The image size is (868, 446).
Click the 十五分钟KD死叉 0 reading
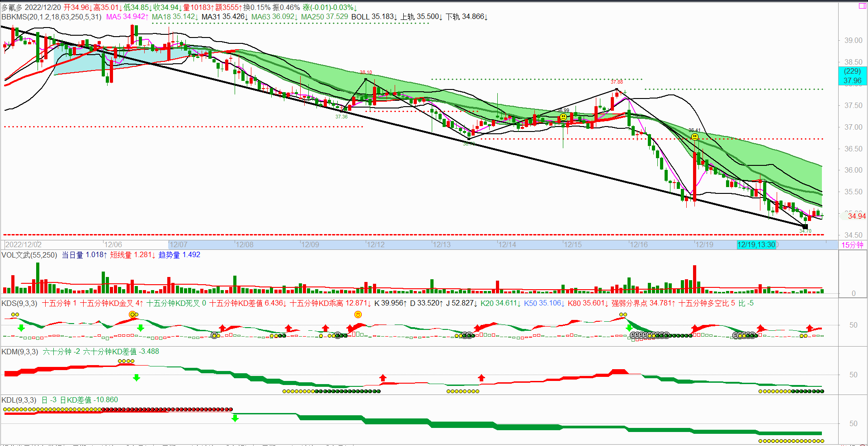176,303
